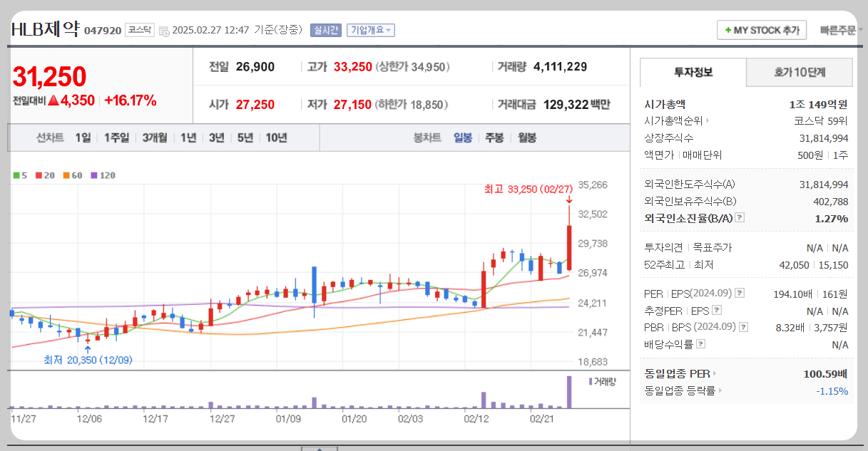This screenshot has width=868, height=451.
Task: Click arrow icon next to 동일업종 PER
Action: 714,373
